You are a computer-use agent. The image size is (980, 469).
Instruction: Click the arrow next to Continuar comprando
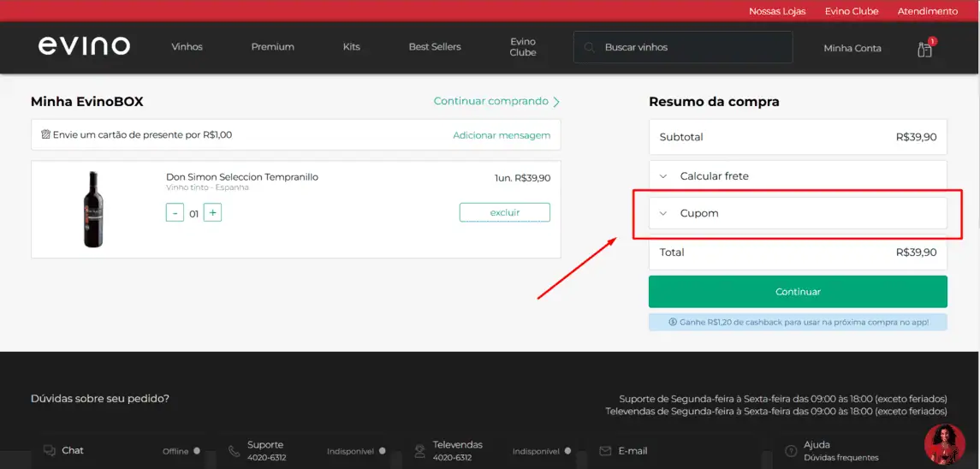tap(556, 101)
